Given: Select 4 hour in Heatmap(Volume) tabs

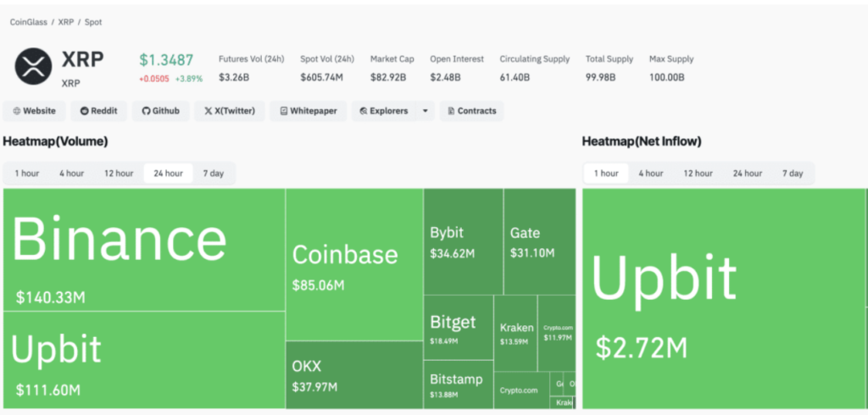Looking at the screenshot, I should [x=72, y=173].
